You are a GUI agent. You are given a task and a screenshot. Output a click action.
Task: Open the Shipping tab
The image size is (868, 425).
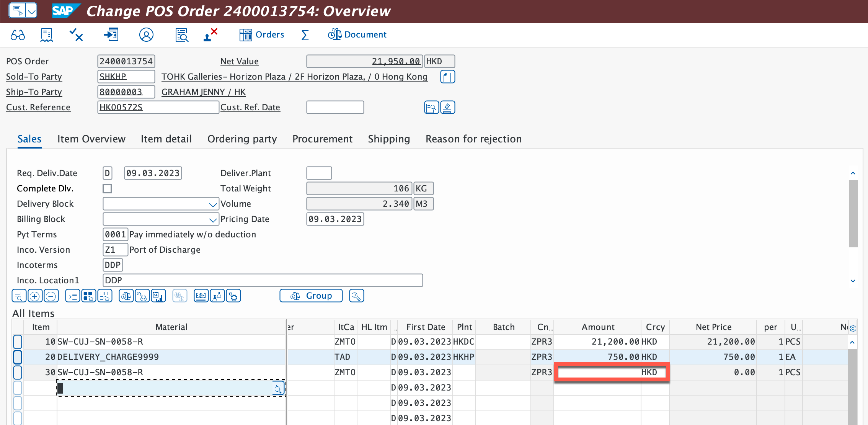(389, 139)
